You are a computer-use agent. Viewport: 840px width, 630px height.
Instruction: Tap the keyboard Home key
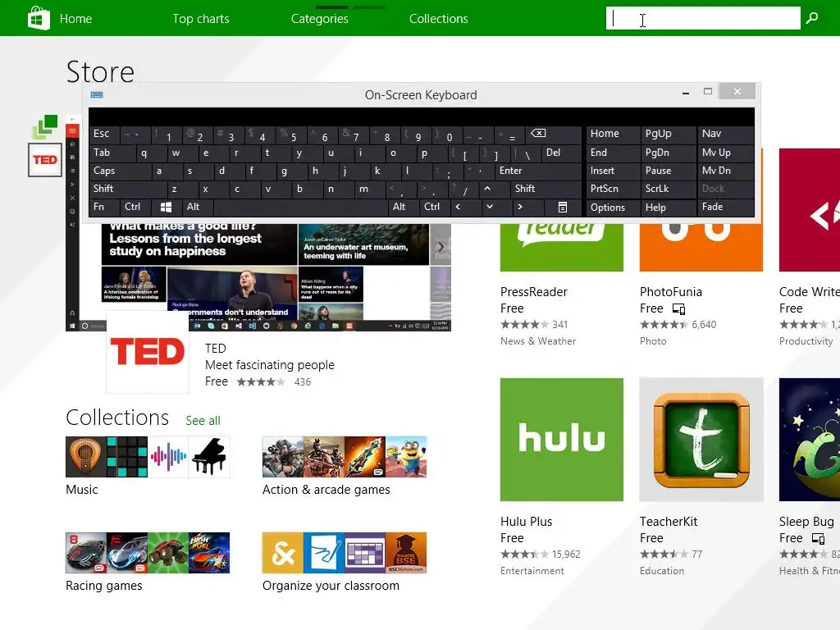pos(614,134)
